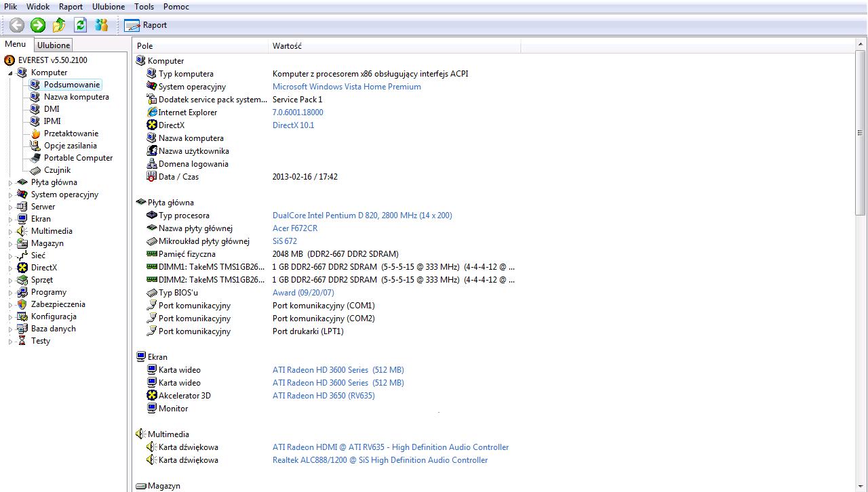868x492 pixels.
Task: Click the Testy hourglass icon
Action: pyautogui.click(x=22, y=341)
